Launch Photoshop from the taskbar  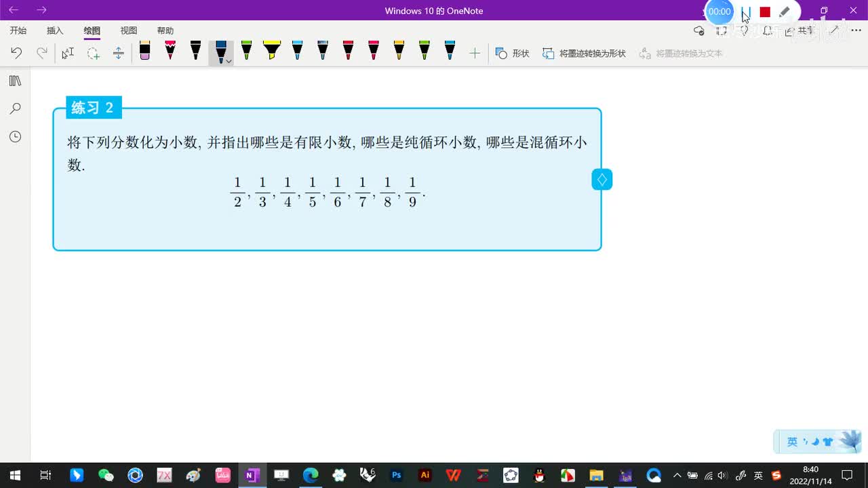(x=397, y=475)
